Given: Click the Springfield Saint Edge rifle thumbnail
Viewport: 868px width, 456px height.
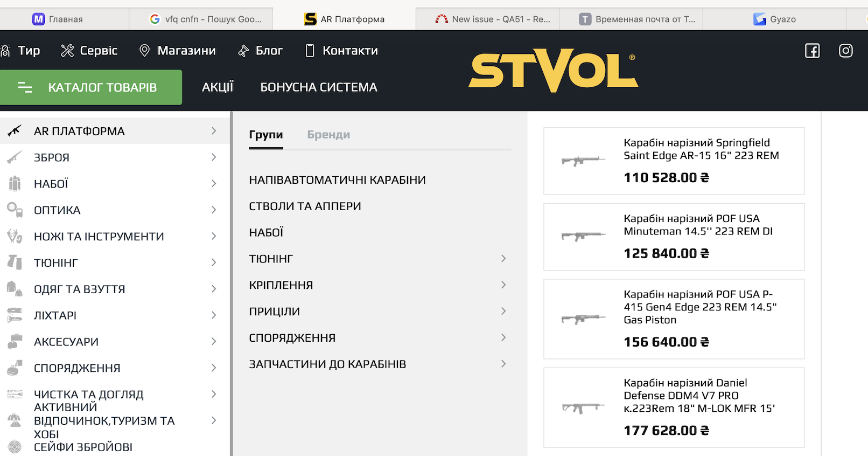Looking at the screenshot, I should pos(584,161).
